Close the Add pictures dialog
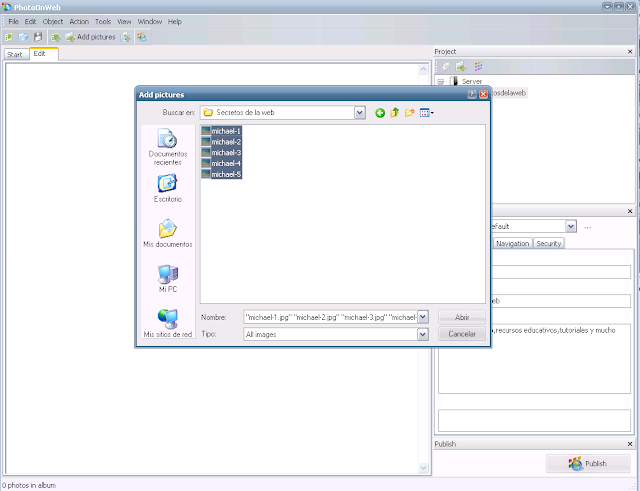This screenshot has height=491, width=640. click(x=483, y=94)
